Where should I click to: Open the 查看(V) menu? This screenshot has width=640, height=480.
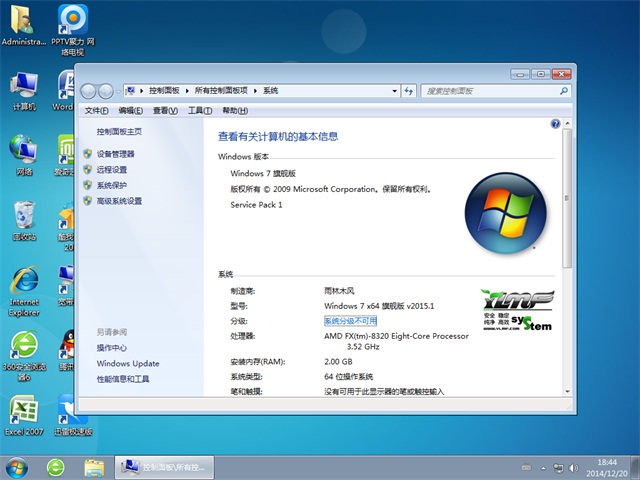coord(165,111)
